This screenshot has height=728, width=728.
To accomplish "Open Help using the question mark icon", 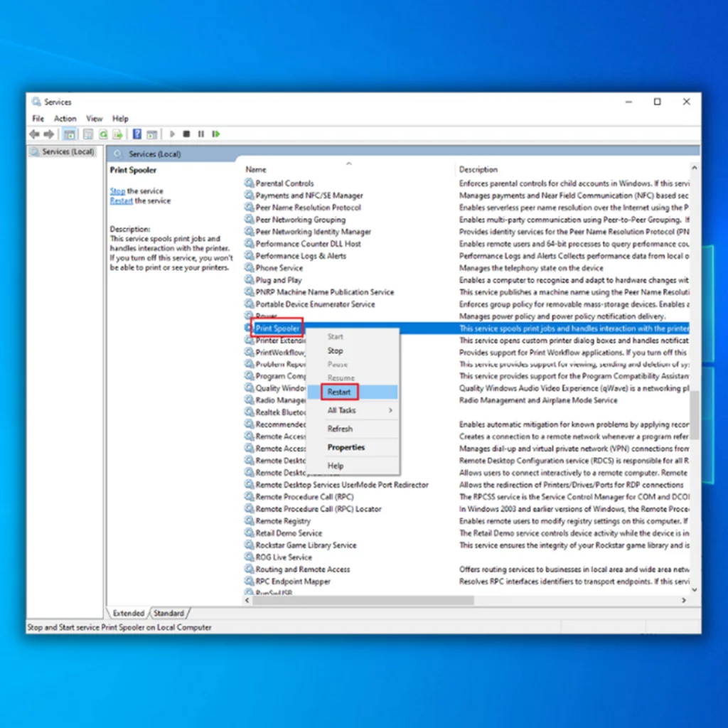I will (x=137, y=134).
